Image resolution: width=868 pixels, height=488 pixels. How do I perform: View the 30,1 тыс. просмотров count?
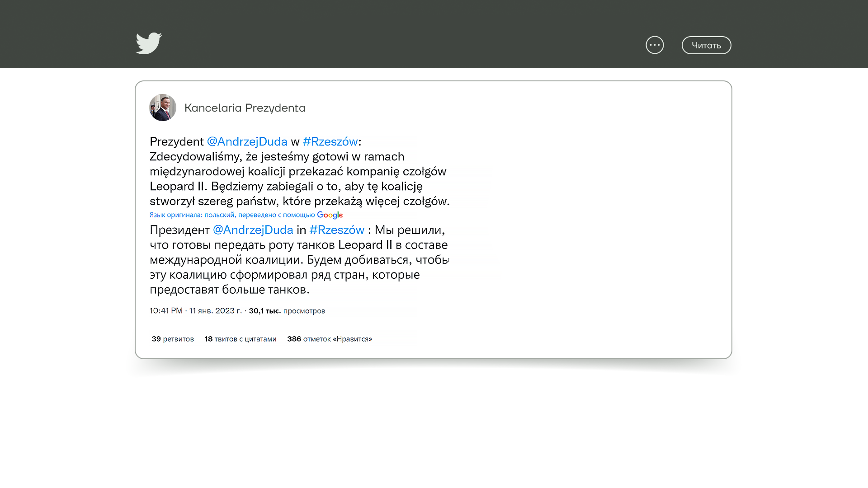coord(287,311)
